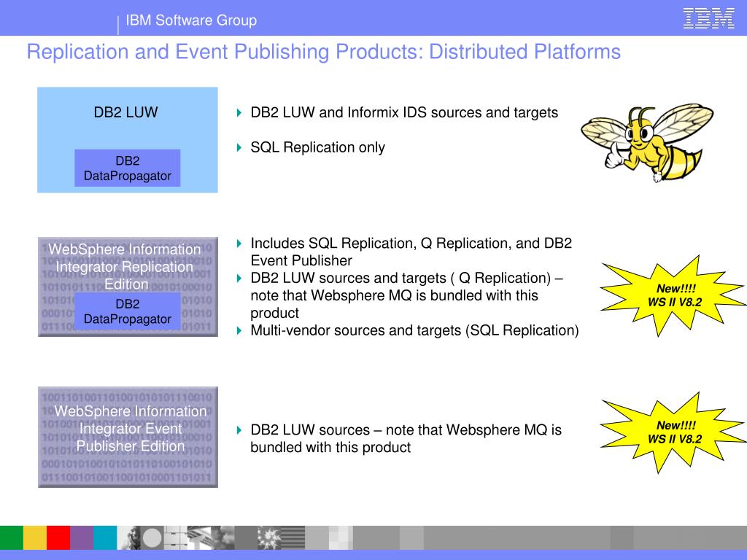Click the bullet 'DB2 LUW sources – note that Websphere MQ'

coord(406,438)
